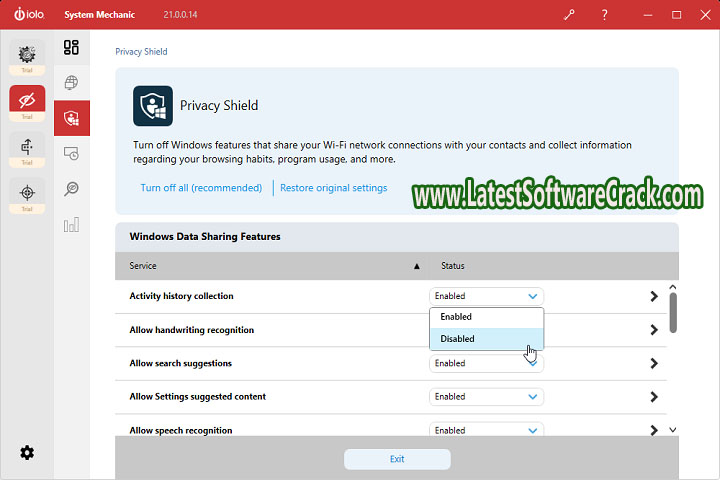This screenshot has width=720, height=480.
Task: Open Activity history collection status dropdown
Action: pyautogui.click(x=486, y=296)
